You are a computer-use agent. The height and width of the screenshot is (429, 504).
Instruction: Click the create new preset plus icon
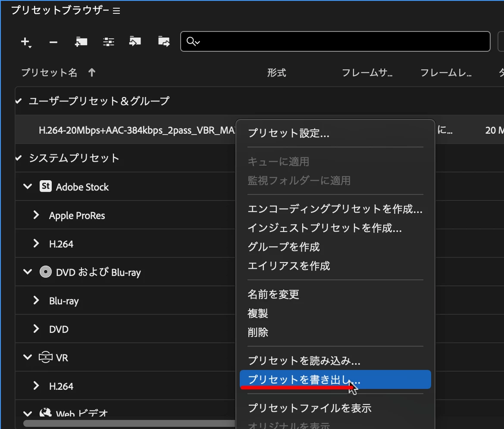pos(26,42)
